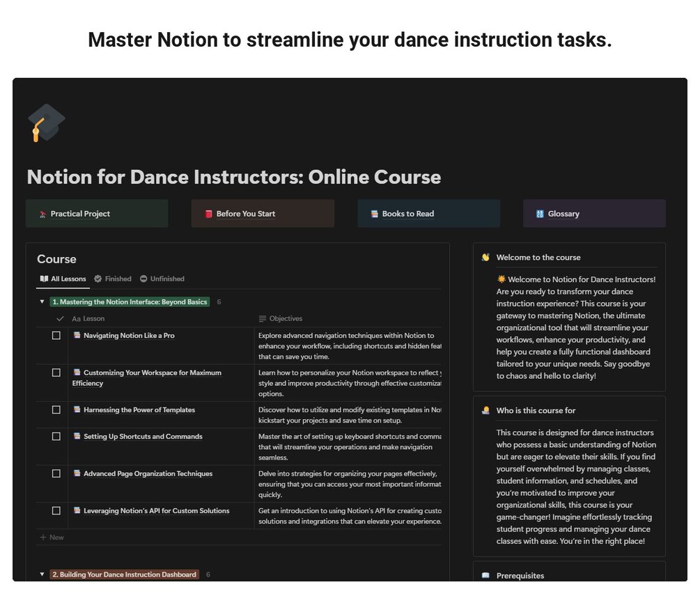Mark Harnessing the Power of Templates as done
Image resolution: width=700 pixels, height=594 pixels.
click(56, 409)
